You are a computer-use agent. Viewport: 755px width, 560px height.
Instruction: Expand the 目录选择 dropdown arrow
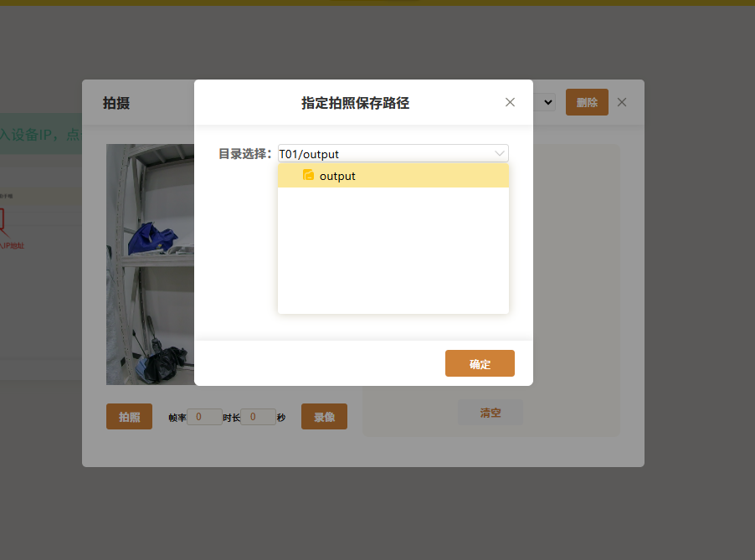(x=500, y=154)
